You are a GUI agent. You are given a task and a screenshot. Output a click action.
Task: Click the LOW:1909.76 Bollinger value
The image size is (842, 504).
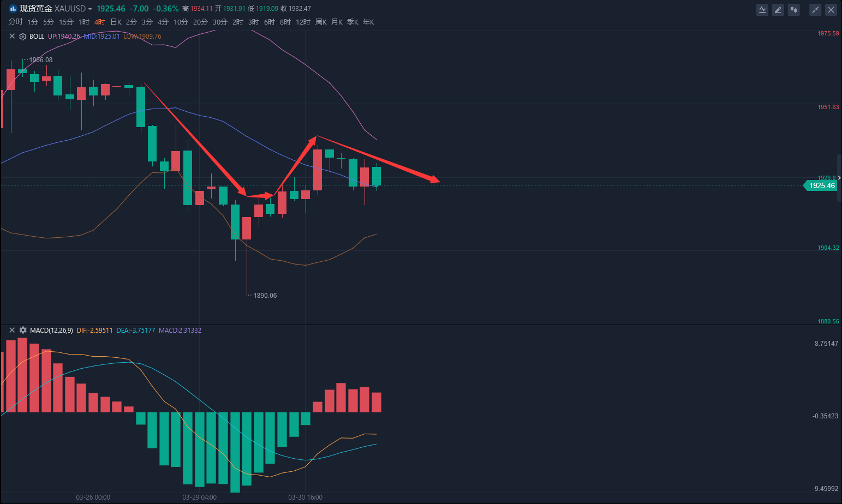coord(142,37)
